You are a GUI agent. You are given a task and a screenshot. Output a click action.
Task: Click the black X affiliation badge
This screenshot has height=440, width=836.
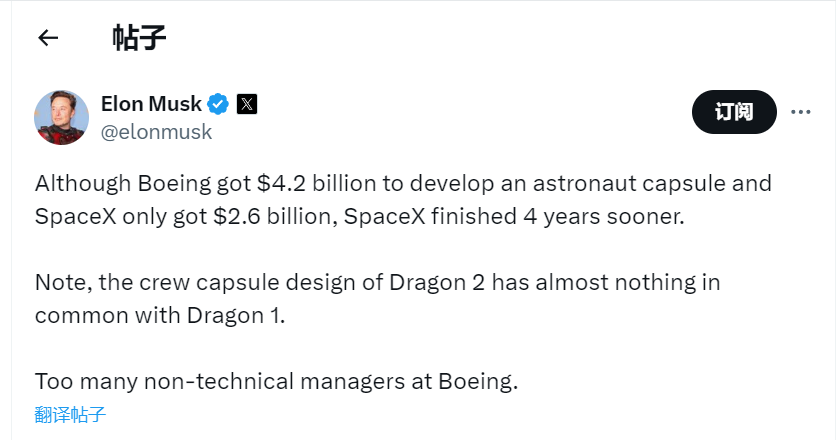[246, 103]
